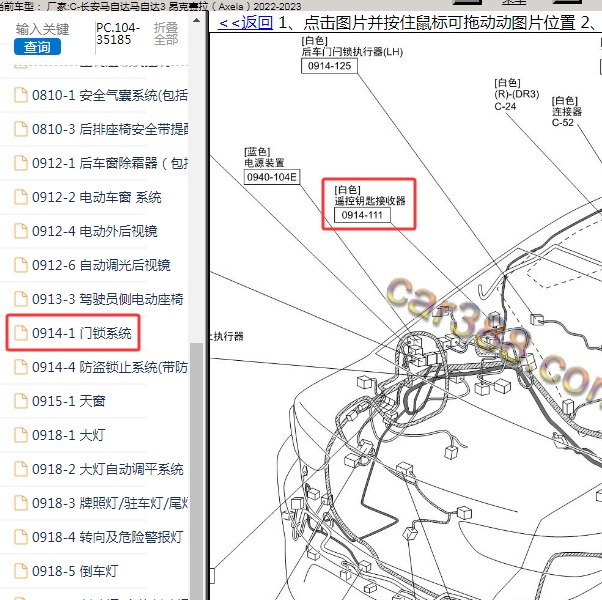Open 0912-4 电动外后视镜 entry
The width and height of the screenshot is (602, 600).
pos(95,231)
